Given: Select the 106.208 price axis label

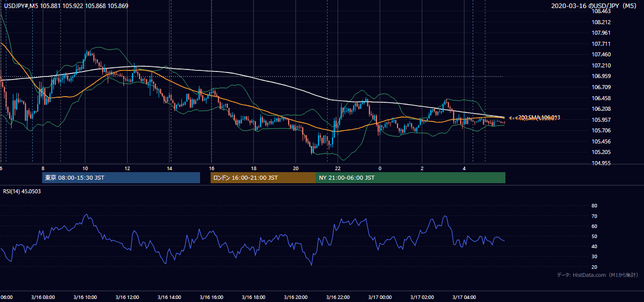Looking at the screenshot, I should tap(602, 109).
